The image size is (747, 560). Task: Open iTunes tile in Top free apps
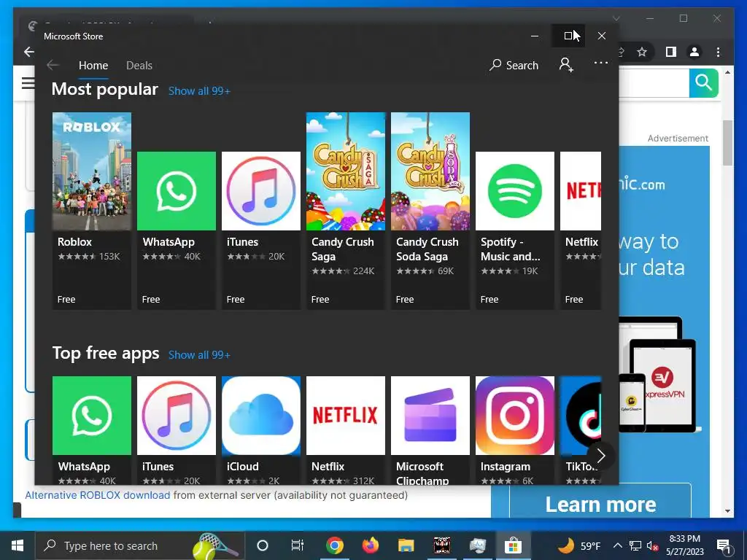177,430
